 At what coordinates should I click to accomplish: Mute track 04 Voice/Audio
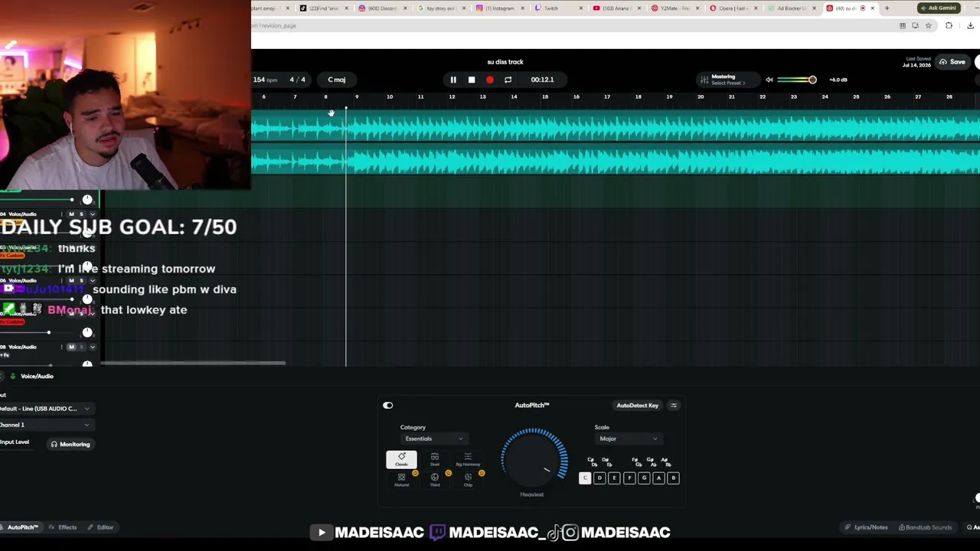[x=71, y=214]
